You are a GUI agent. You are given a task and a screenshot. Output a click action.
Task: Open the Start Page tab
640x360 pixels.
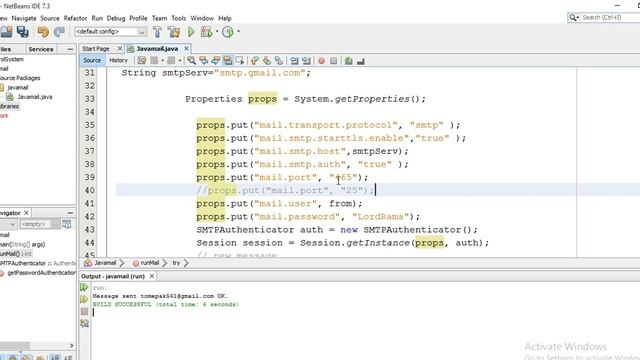point(96,49)
